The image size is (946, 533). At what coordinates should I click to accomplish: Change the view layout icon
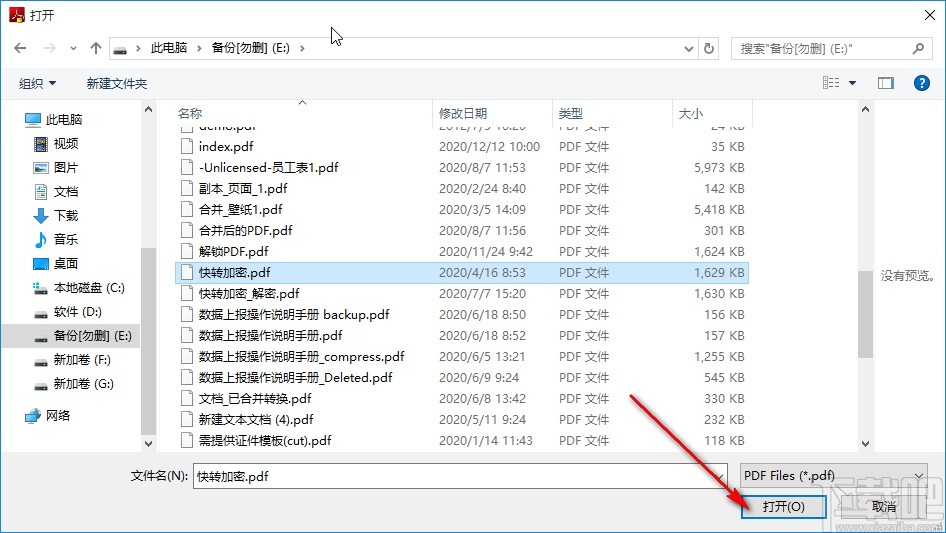(x=831, y=83)
